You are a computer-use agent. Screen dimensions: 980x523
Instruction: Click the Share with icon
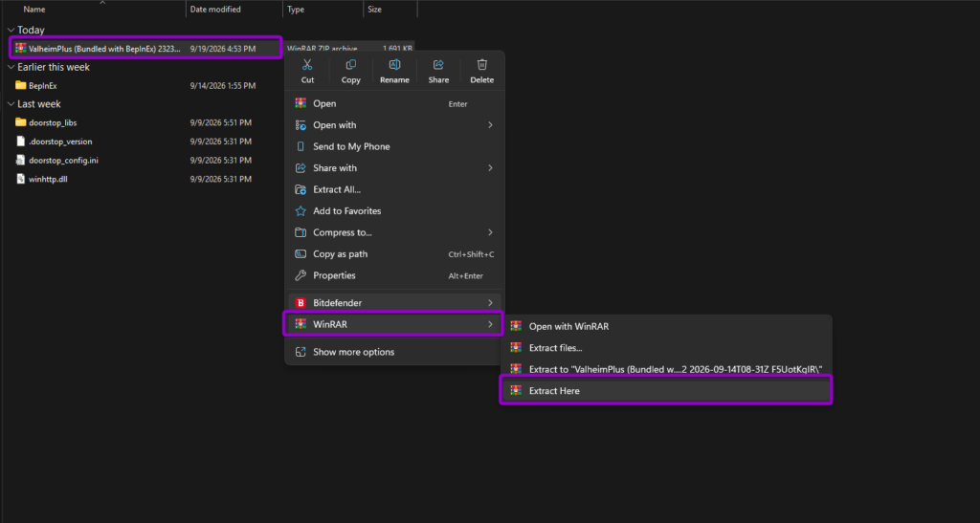301,168
